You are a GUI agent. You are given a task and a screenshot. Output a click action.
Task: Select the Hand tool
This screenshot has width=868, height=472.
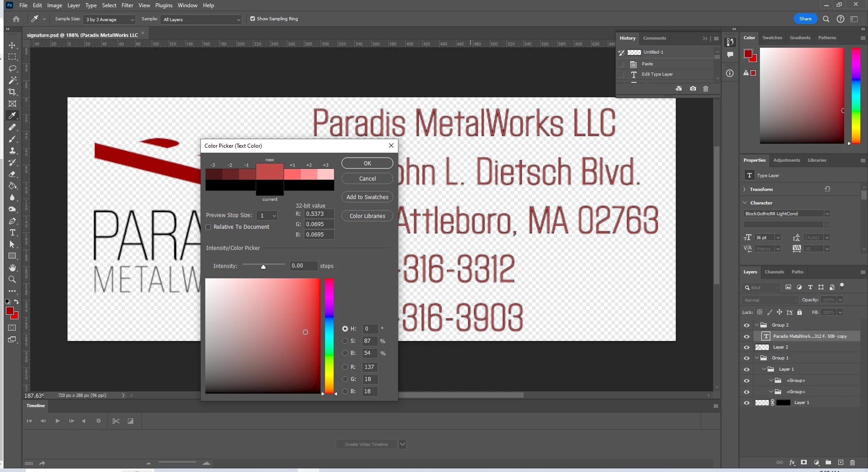[x=12, y=268]
